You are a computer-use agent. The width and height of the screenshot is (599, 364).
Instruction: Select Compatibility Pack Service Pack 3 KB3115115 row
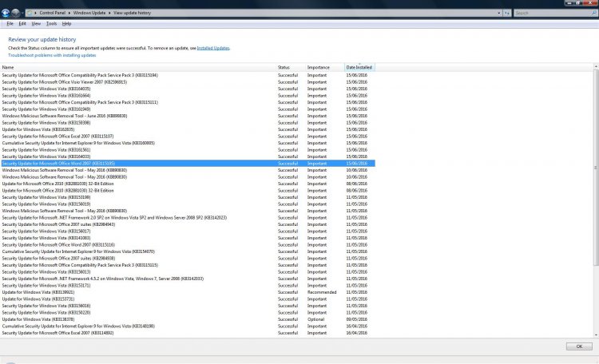pyautogui.click(x=188, y=265)
